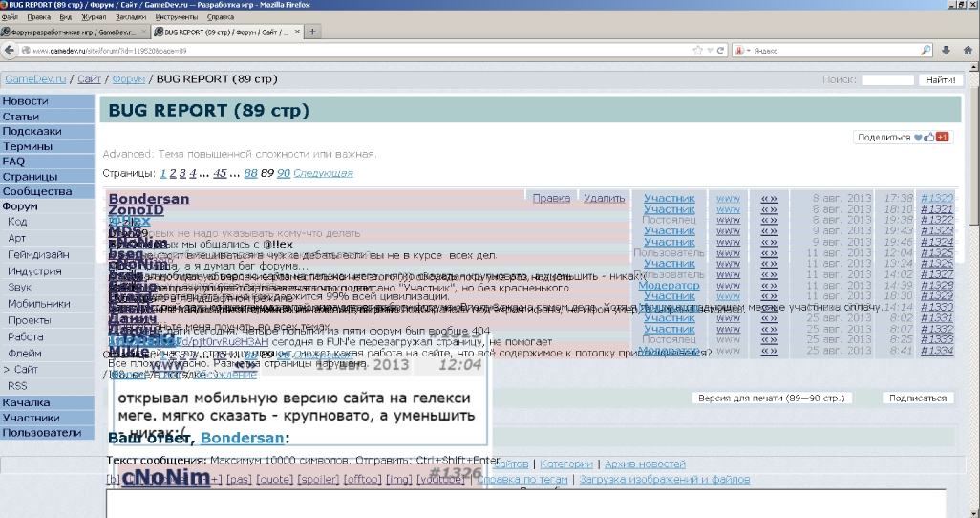Close the active BUG REPORT tab

tap(297, 32)
